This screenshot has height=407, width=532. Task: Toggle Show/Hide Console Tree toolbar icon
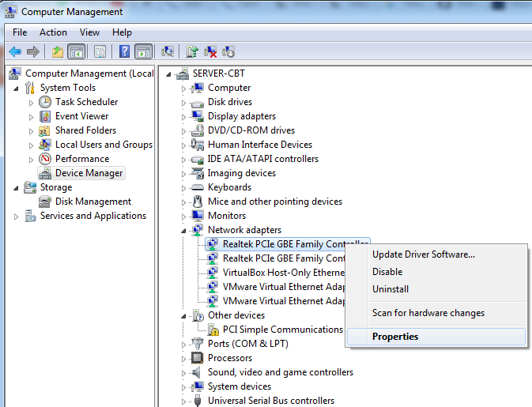pos(76,52)
